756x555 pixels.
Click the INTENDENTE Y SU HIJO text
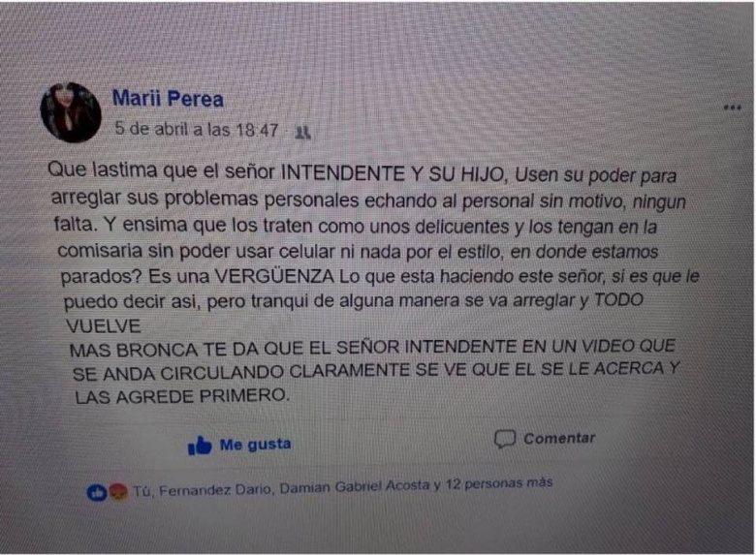click(x=392, y=173)
